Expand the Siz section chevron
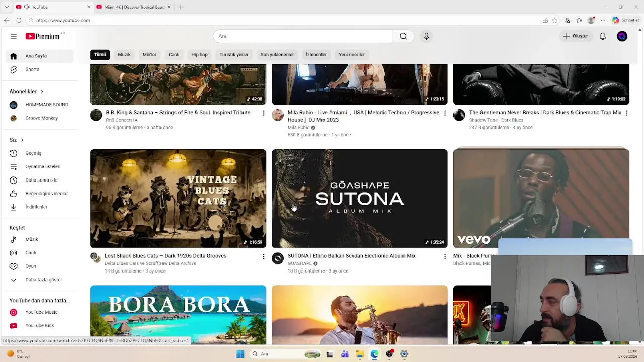 click(x=22, y=140)
